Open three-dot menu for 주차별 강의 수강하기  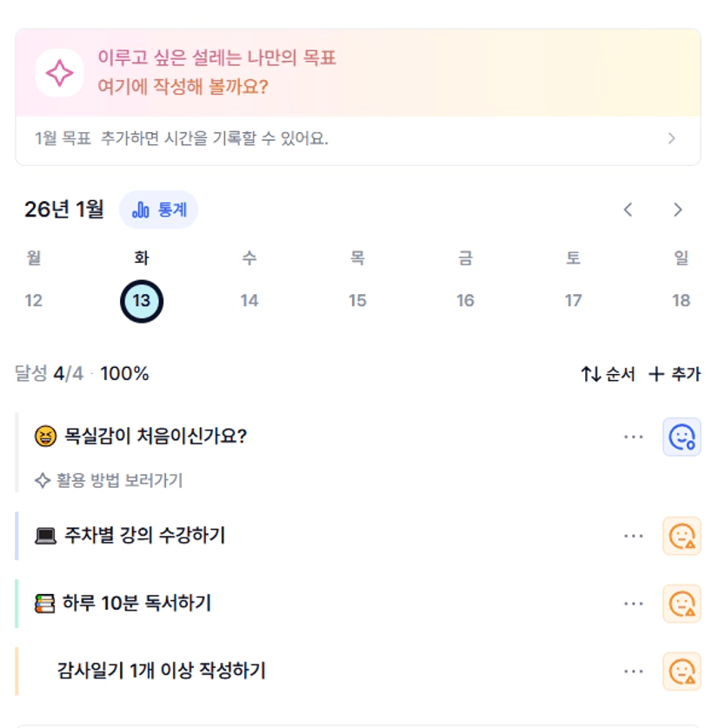pos(634,536)
